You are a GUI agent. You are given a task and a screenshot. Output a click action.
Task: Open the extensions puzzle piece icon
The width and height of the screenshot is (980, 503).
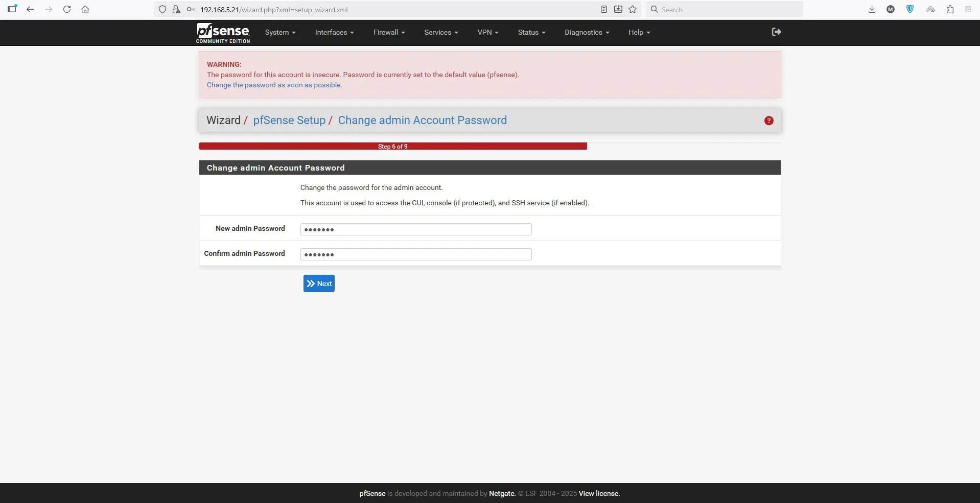pyautogui.click(x=950, y=9)
